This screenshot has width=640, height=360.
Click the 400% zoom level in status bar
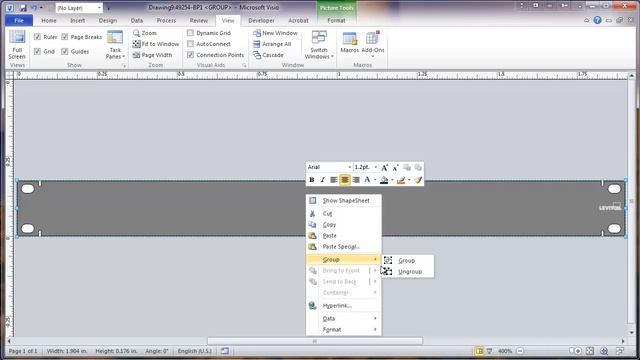coord(505,351)
